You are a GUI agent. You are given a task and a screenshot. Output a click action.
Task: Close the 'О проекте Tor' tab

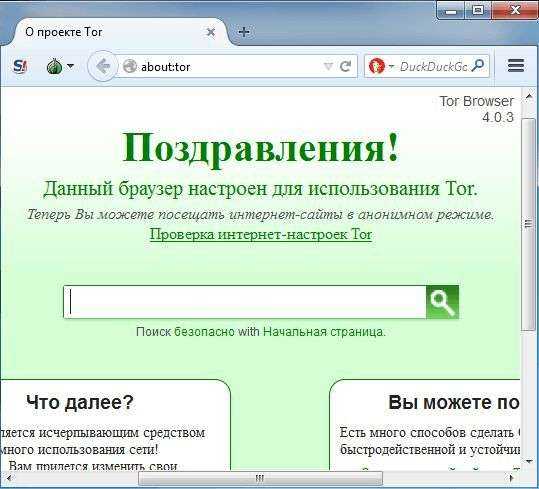[x=211, y=33]
